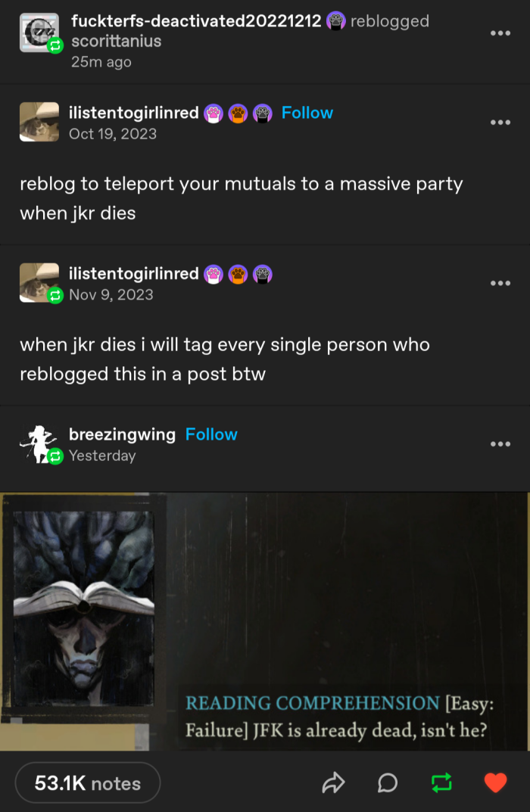Click the breezingwing username link
The height and width of the screenshot is (812, 530).
122,434
